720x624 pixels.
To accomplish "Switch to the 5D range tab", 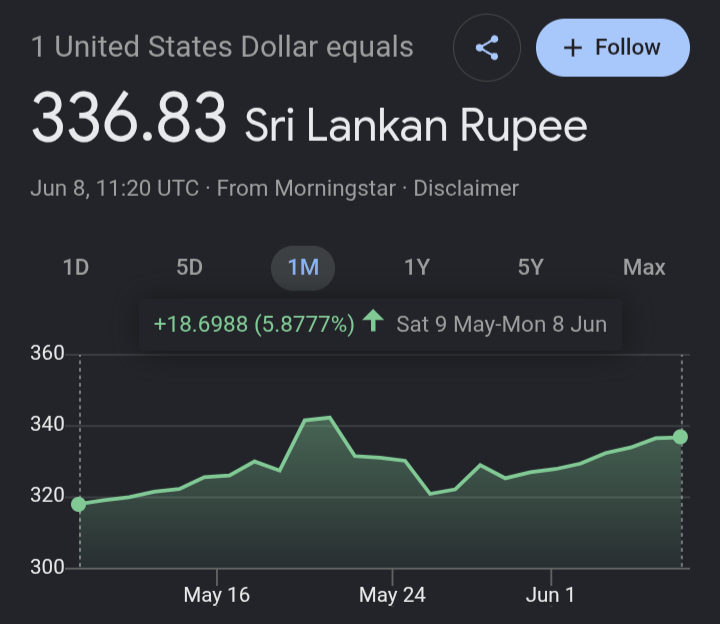I will tap(190, 268).
